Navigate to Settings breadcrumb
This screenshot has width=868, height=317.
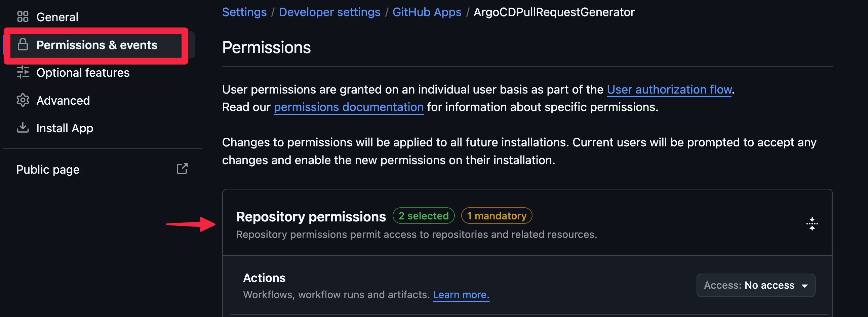244,12
